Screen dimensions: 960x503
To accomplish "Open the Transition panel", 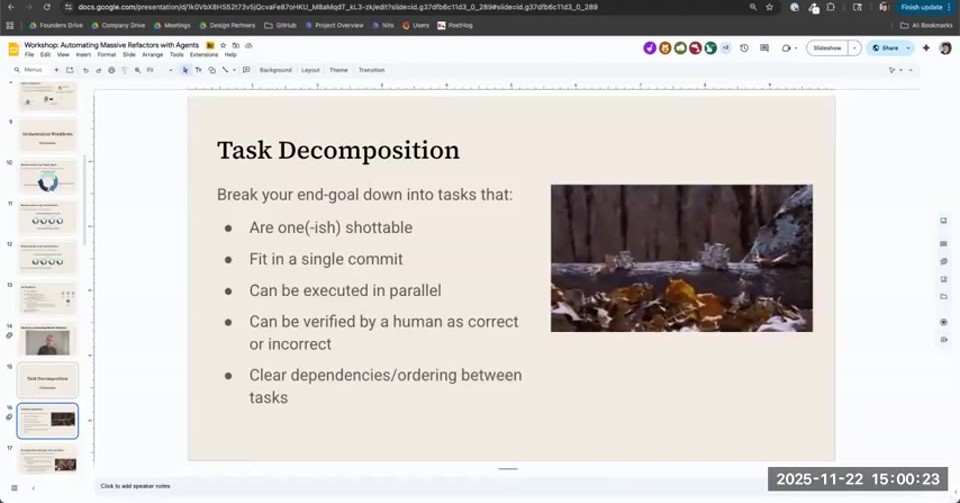I will [372, 70].
